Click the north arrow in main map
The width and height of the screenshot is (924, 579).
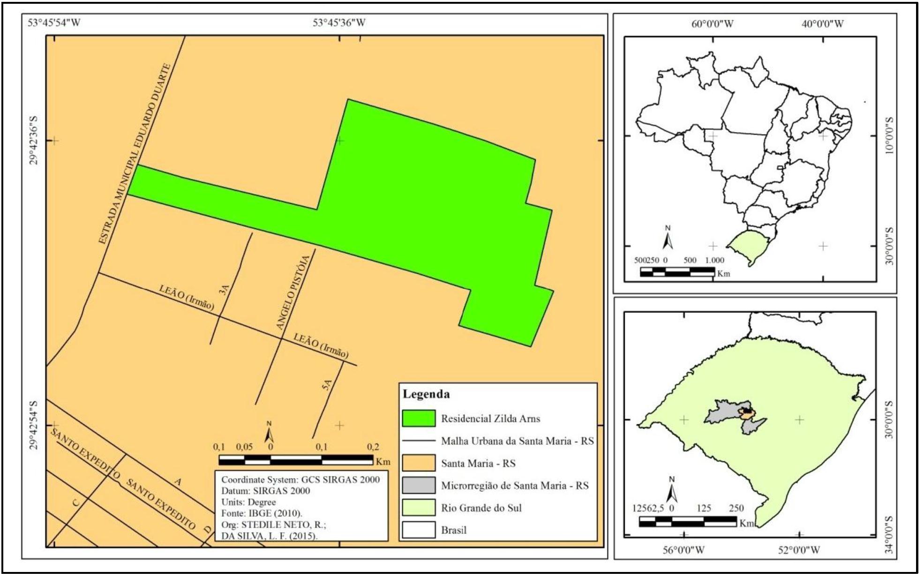click(x=269, y=433)
